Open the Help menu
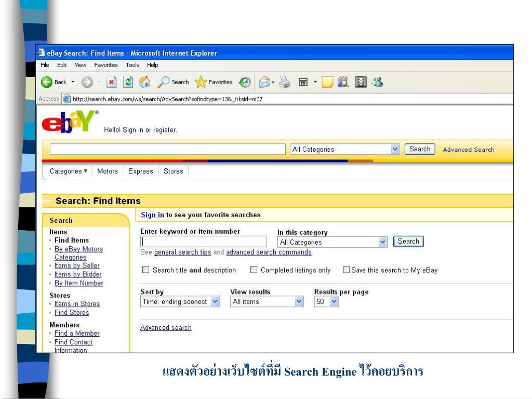Screen dimensions: 532x399 click(x=152, y=65)
